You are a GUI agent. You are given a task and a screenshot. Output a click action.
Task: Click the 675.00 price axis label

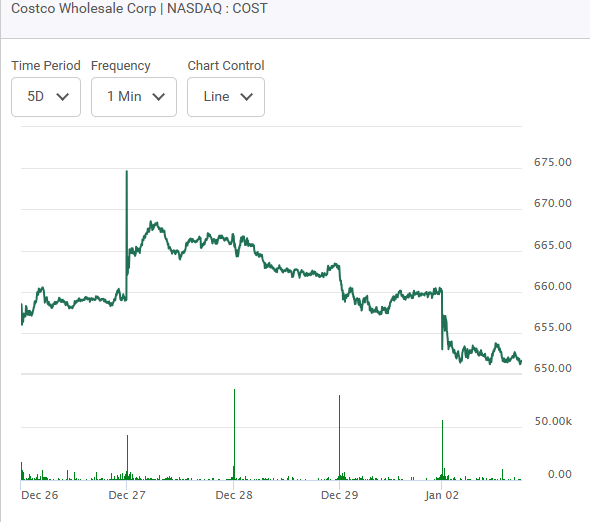coord(552,162)
